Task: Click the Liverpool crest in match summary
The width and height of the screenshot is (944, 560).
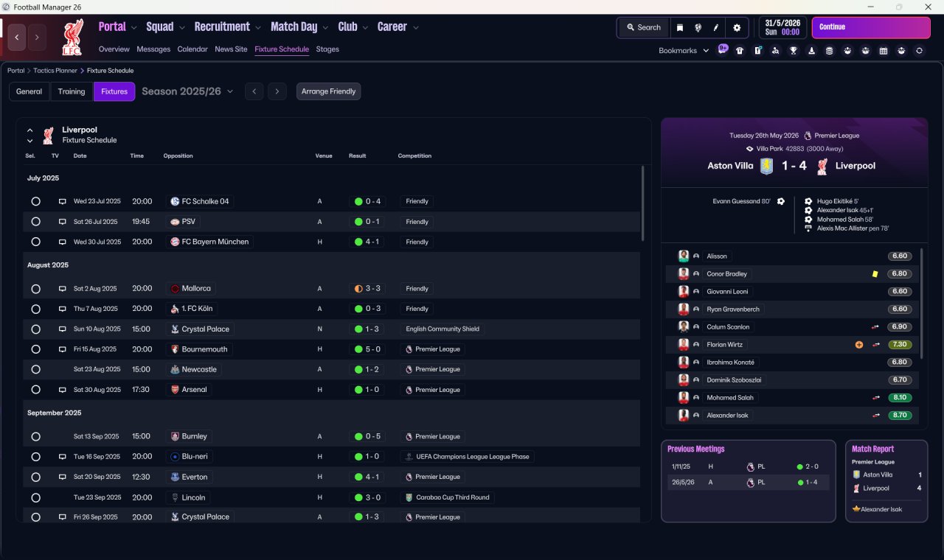Action: pyautogui.click(x=822, y=166)
